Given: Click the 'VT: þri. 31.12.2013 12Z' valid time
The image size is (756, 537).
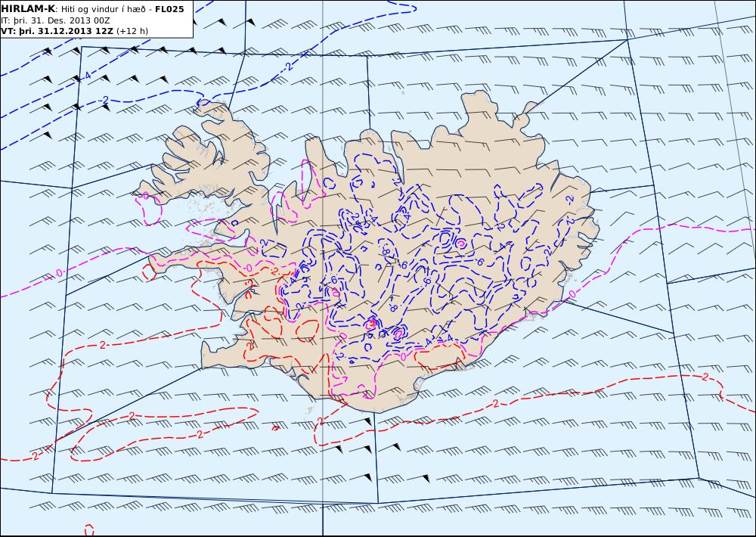Looking at the screenshot, I should pos(57,31).
